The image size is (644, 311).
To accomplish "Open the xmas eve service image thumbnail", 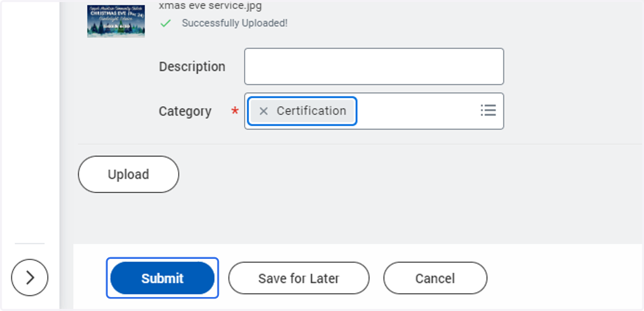I will point(116,21).
